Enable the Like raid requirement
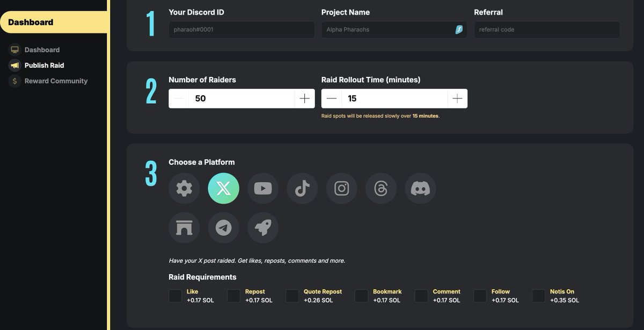The image size is (644, 330). pos(175,296)
